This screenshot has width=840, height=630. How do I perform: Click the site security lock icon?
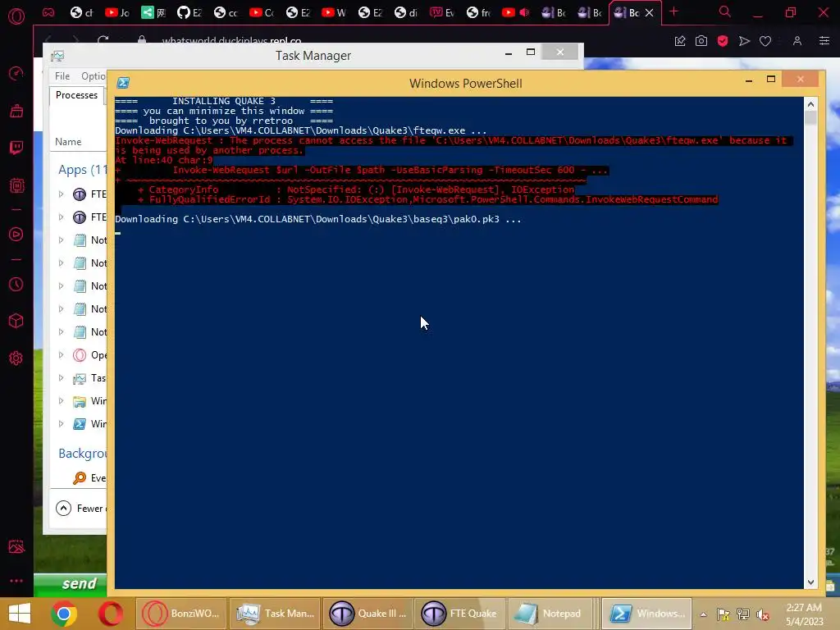click(x=141, y=40)
